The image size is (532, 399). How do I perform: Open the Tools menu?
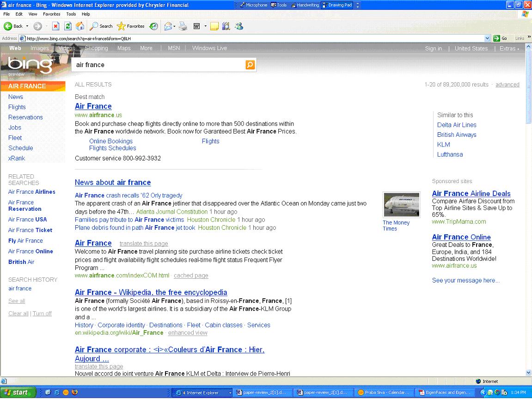click(x=71, y=14)
